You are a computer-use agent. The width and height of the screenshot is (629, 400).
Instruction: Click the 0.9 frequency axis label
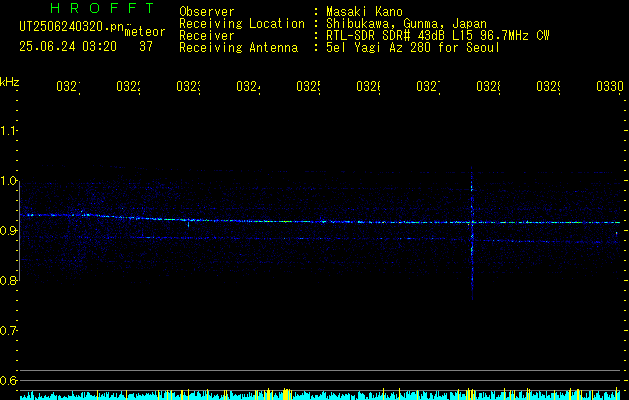coord(8,231)
